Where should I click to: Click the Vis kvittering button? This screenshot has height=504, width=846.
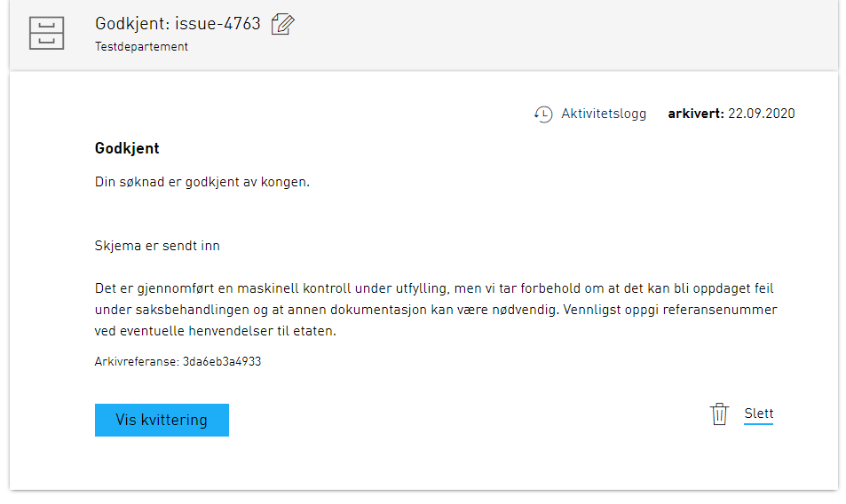(162, 420)
